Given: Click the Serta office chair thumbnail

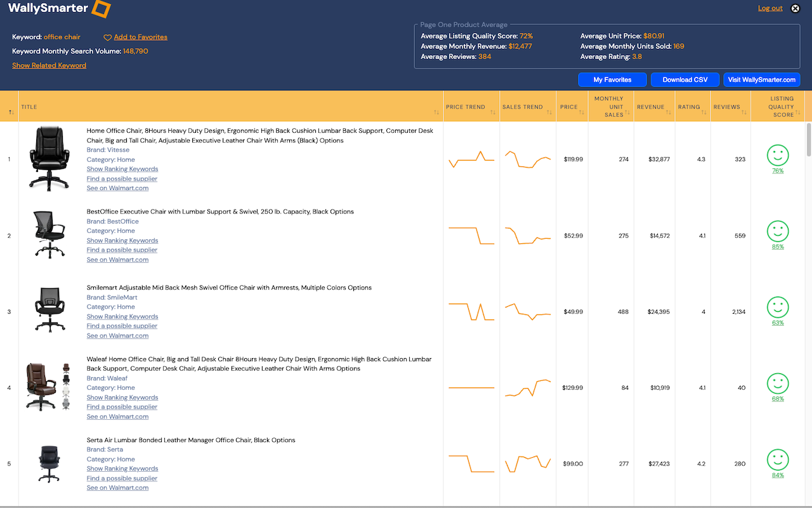Looking at the screenshot, I should 48,464.
